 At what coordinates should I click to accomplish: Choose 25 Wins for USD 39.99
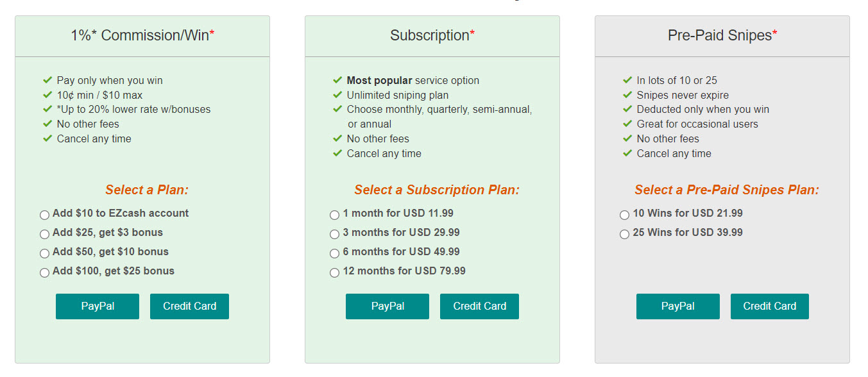coord(624,234)
